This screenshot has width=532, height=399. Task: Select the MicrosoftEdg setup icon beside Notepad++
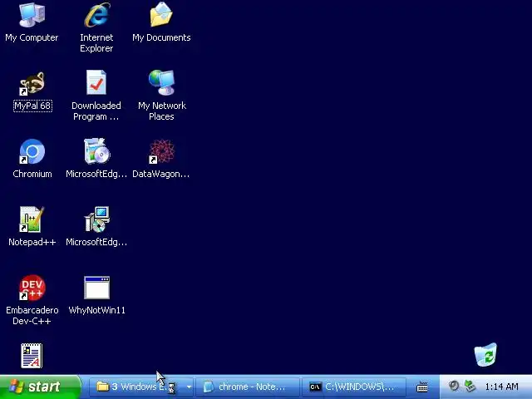97,219
